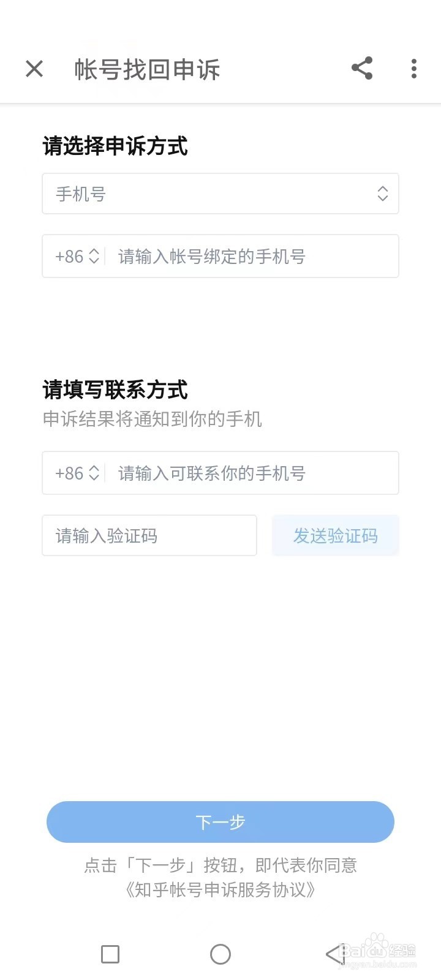441x980 pixels.
Task: Open the 《知乎帐号申诉服务协议》 link
Action: click(x=221, y=889)
